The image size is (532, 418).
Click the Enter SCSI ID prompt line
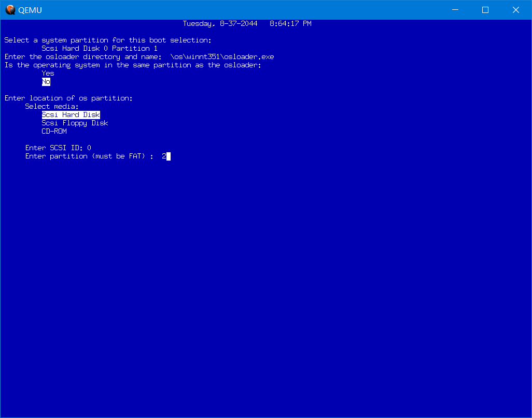(x=57, y=148)
